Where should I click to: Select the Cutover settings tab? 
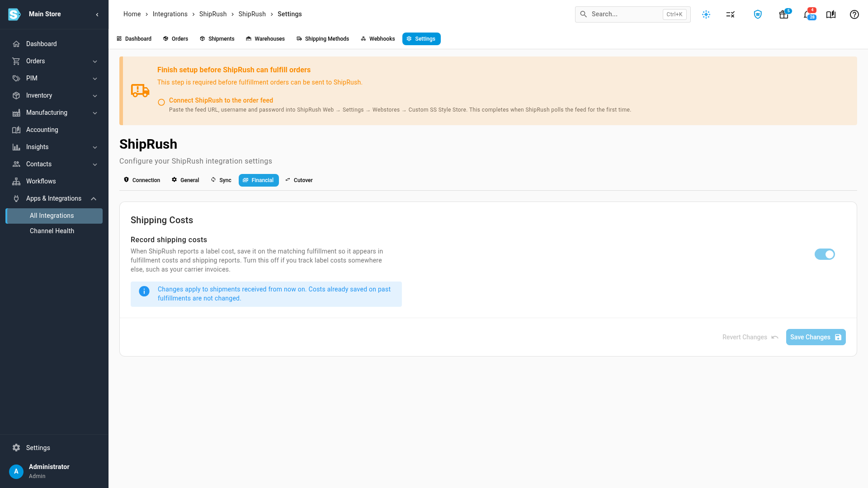[x=299, y=180]
